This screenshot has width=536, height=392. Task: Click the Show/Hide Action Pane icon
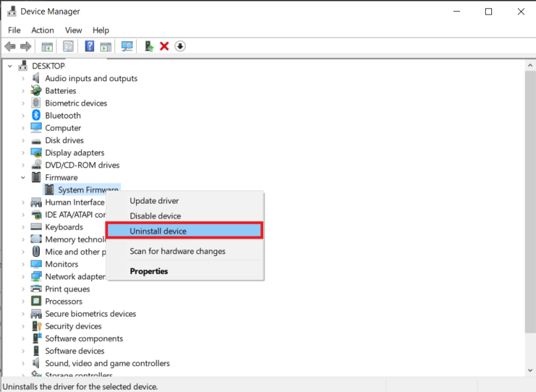pyautogui.click(x=105, y=46)
